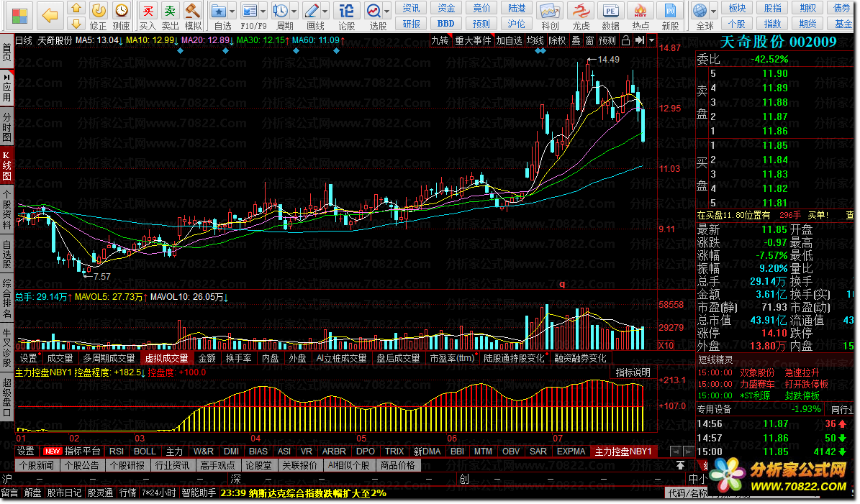Select the BOLL indicator tab
Viewport: 860px width, 504px height.
[145, 452]
